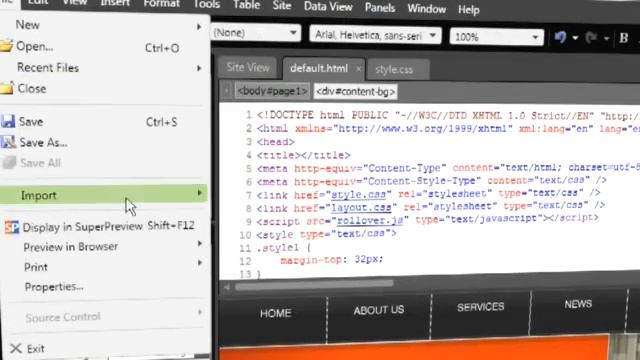Open the Help menu

point(469,9)
